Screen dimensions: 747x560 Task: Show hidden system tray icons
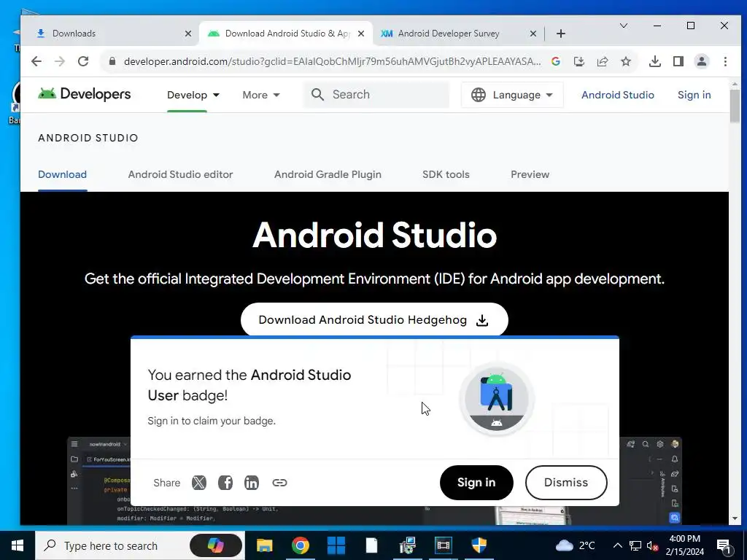[x=617, y=545]
